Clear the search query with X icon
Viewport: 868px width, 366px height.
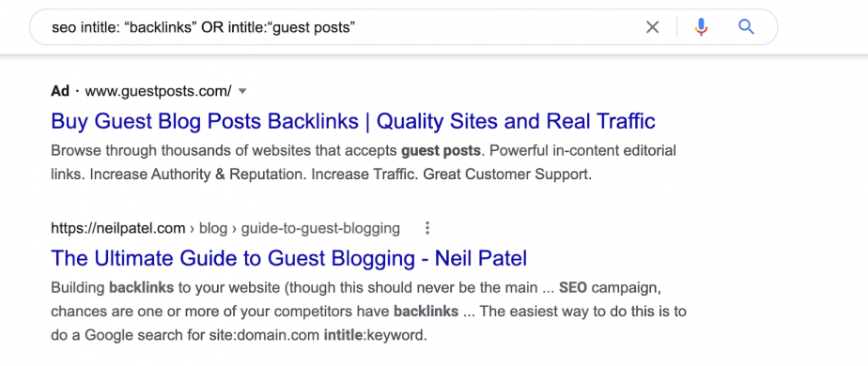pyautogui.click(x=653, y=27)
